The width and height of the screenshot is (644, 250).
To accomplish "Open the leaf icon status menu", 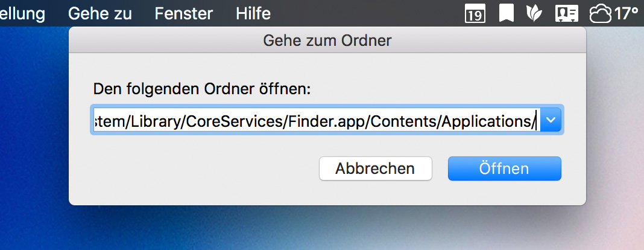I will point(534,13).
